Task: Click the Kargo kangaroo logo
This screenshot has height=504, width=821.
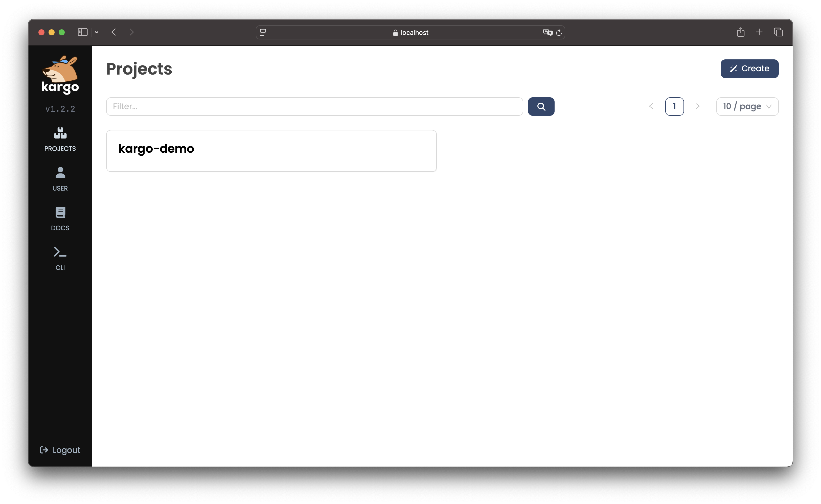Action: point(60,74)
